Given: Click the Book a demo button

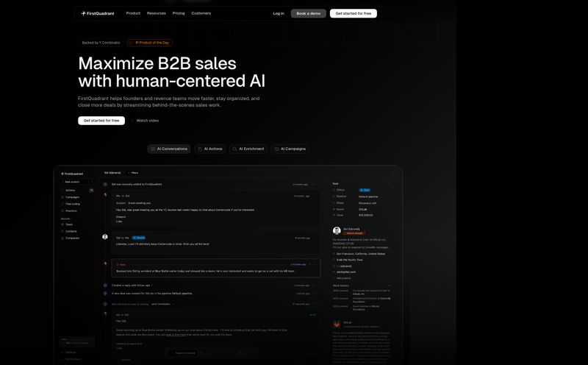Looking at the screenshot, I should coord(308,13).
